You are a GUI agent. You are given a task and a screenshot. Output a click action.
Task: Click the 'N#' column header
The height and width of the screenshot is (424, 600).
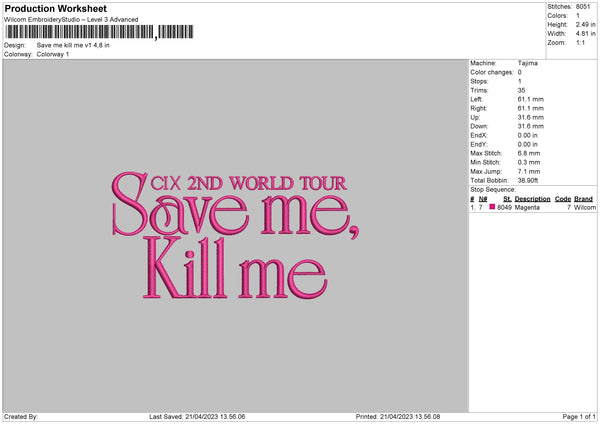tap(483, 199)
